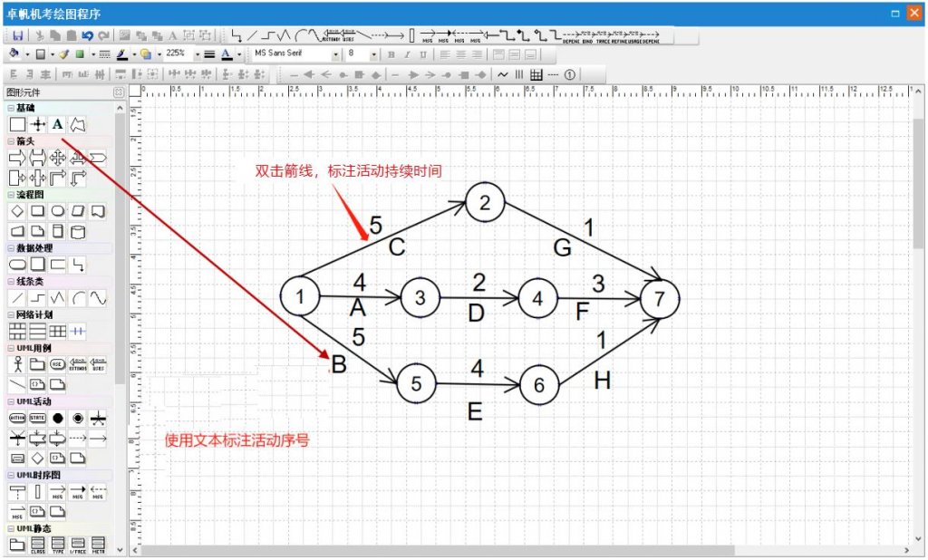Set center text alignment
This screenshot has height=560, width=928.
(461, 54)
